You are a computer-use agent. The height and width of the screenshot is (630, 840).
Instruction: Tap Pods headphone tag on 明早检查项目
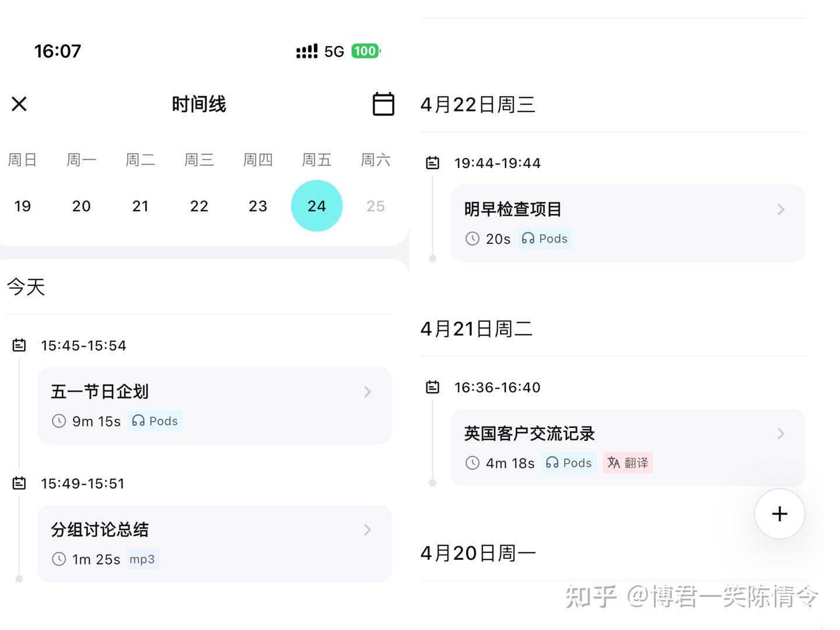544,239
